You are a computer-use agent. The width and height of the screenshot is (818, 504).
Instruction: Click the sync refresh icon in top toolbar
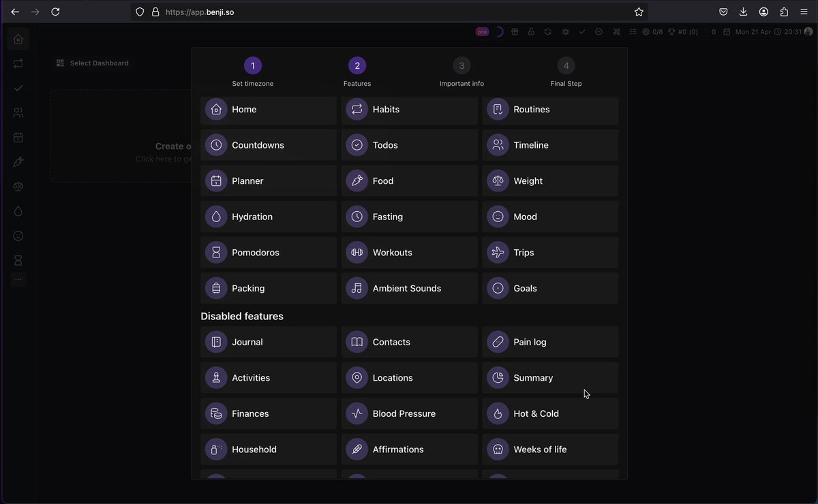click(x=547, y=31)
